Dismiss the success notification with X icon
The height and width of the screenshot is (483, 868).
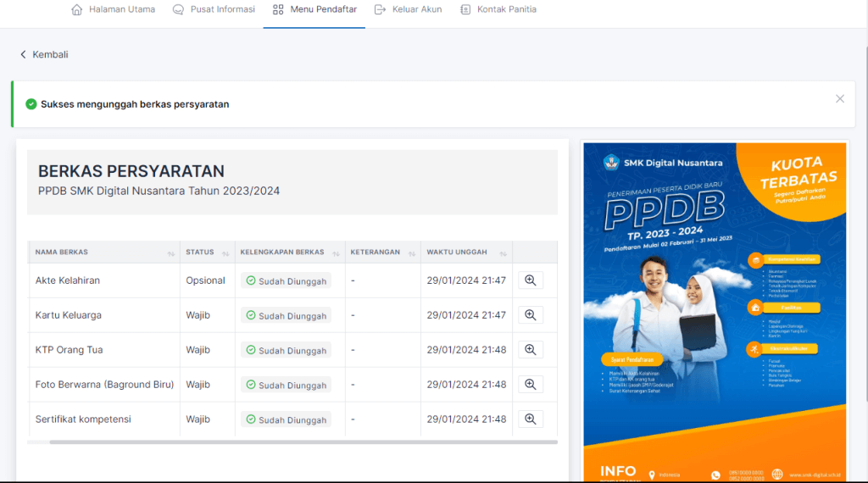(839, 99)
